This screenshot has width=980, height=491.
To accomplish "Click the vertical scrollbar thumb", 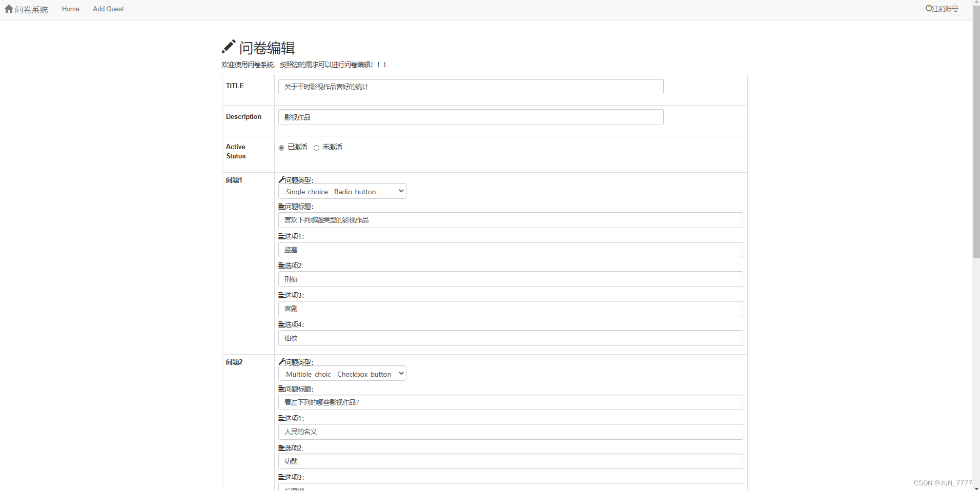I will point(976,132).
